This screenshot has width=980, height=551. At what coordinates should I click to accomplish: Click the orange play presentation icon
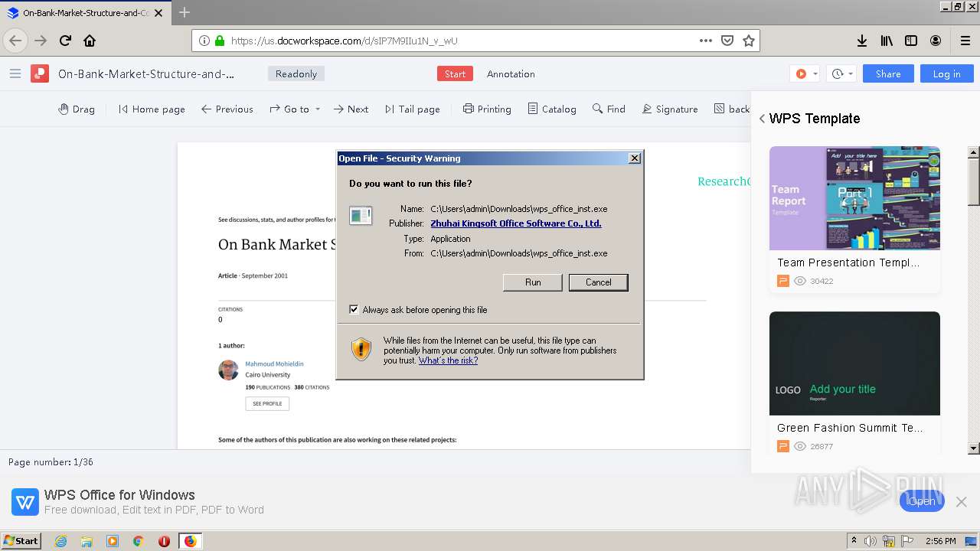pyautogui.click(x=801, y=73)
